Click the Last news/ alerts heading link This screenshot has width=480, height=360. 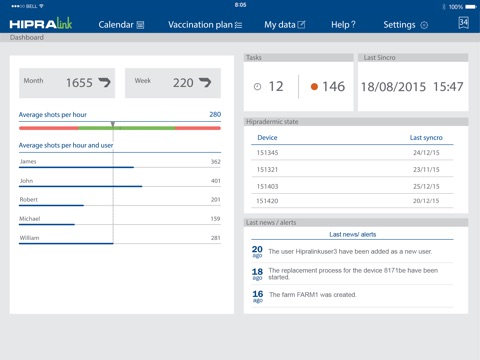pyautogui.click(x=353, y=234)
